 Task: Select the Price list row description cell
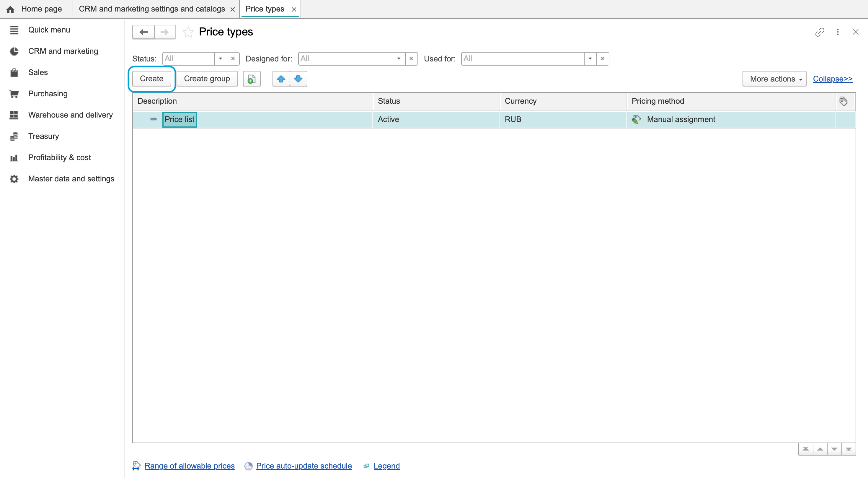[x=253, y=119]
